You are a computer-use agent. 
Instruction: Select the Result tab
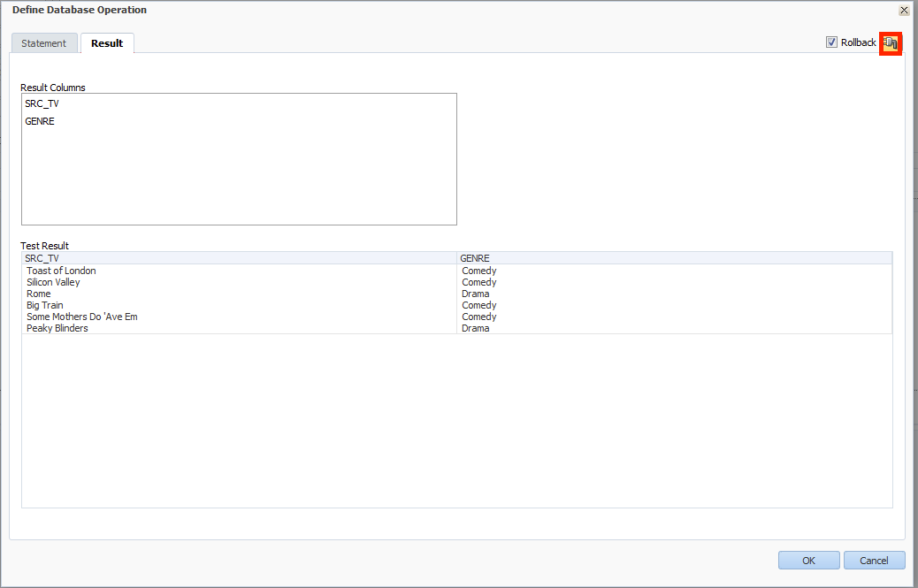[x=107, y=43]
